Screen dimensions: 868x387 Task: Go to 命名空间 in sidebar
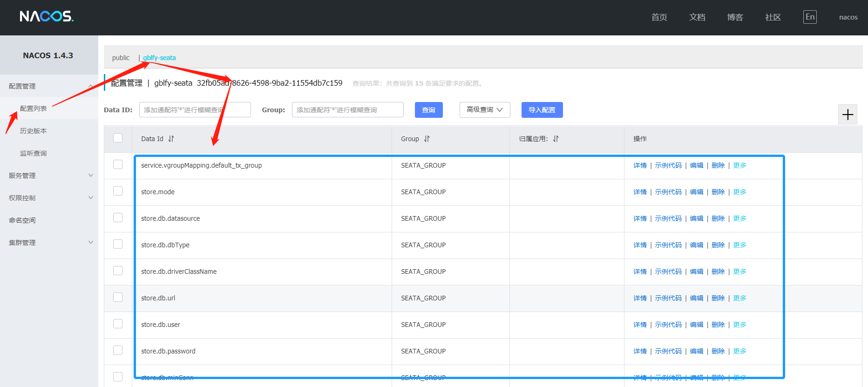[x=22, y=220]
